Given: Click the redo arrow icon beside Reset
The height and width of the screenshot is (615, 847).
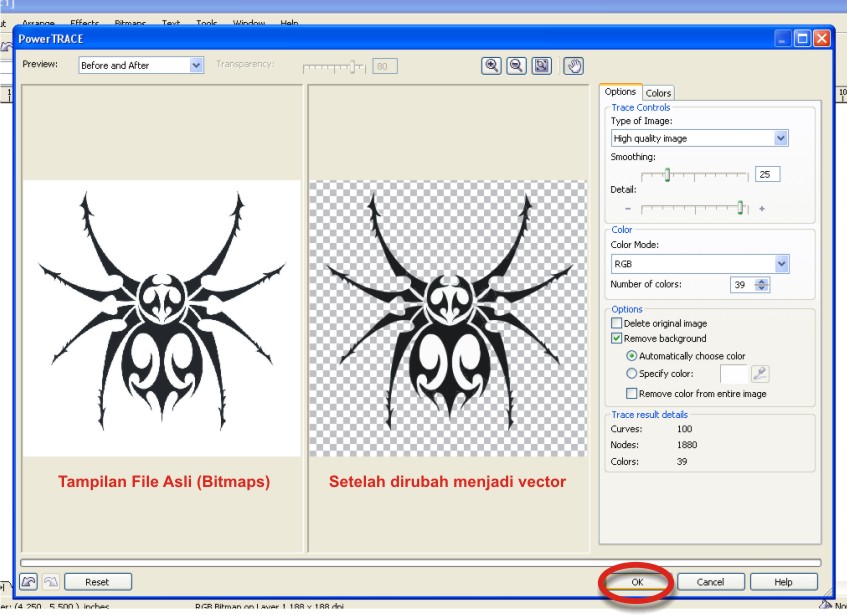Looking at the screenshot, I should [x=50, y=582].
